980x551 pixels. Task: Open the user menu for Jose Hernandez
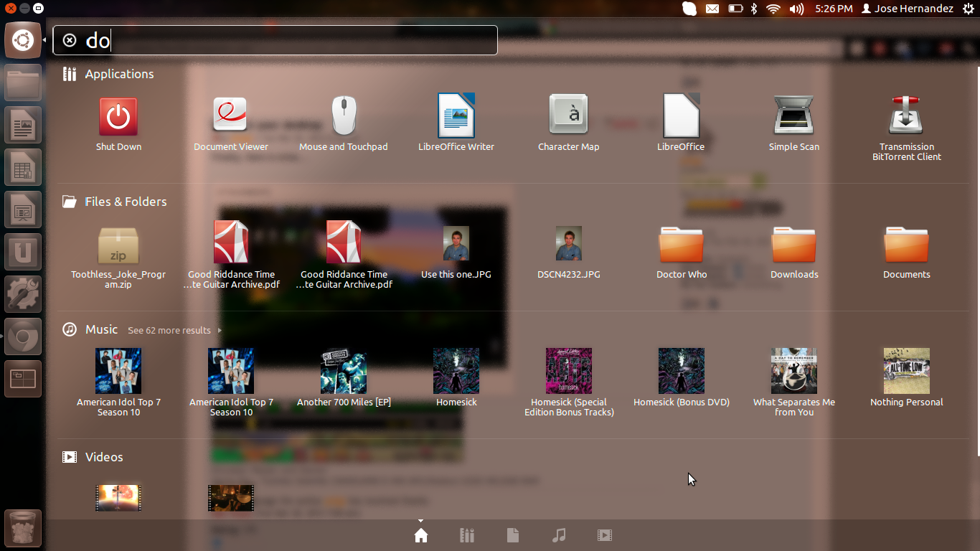[x=907, y=9]
